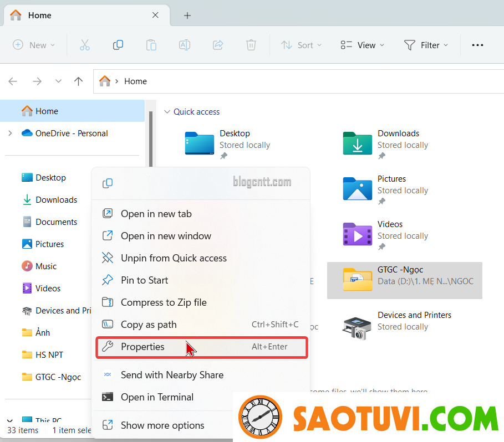Collapse the Quick access section

[167, 112]
